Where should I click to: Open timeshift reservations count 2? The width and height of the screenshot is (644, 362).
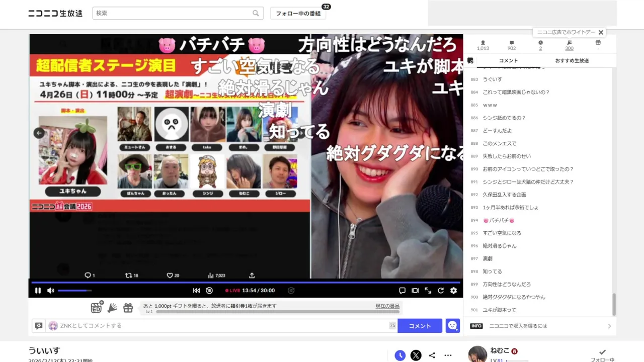(x=540, y=45)
